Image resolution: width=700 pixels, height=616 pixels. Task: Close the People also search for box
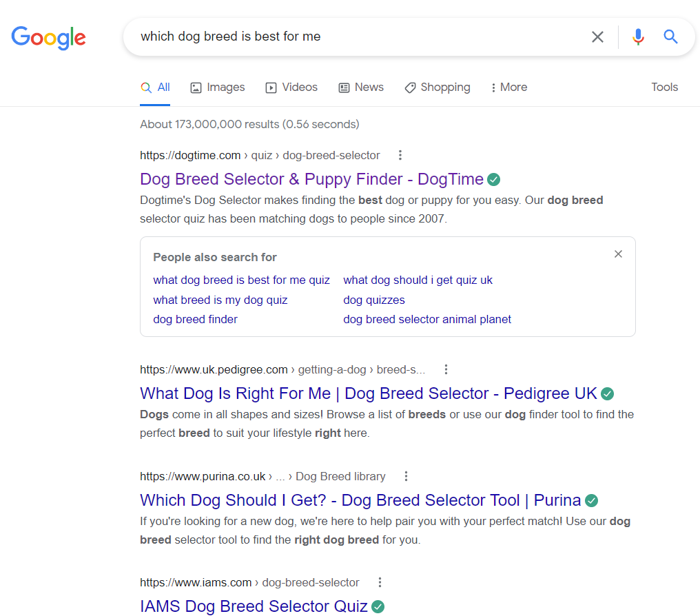coord(618,254)
